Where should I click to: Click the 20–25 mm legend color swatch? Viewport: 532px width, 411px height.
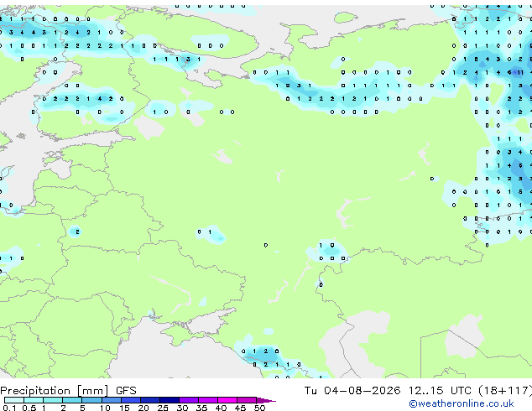(150, 400)
